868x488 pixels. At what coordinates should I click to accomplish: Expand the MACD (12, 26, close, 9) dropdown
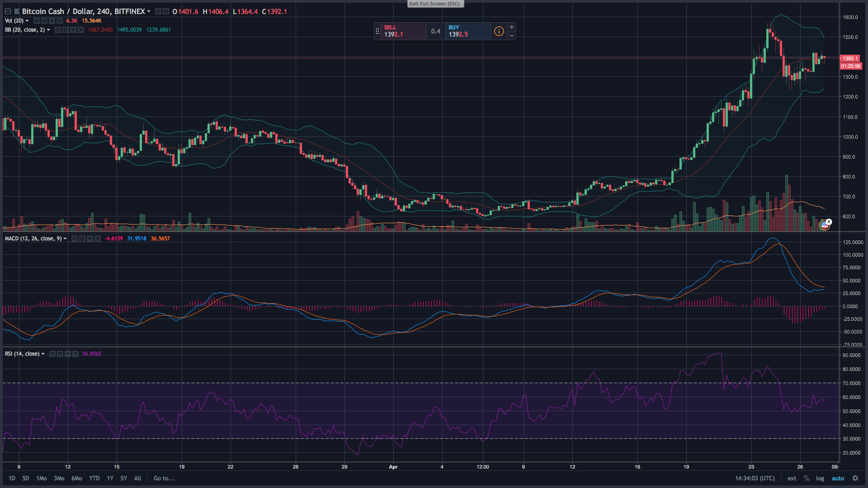(65, 239)
